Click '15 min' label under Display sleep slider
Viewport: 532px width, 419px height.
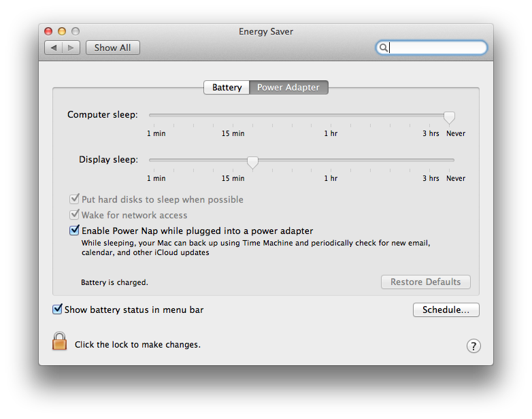(x=233, y=178)
